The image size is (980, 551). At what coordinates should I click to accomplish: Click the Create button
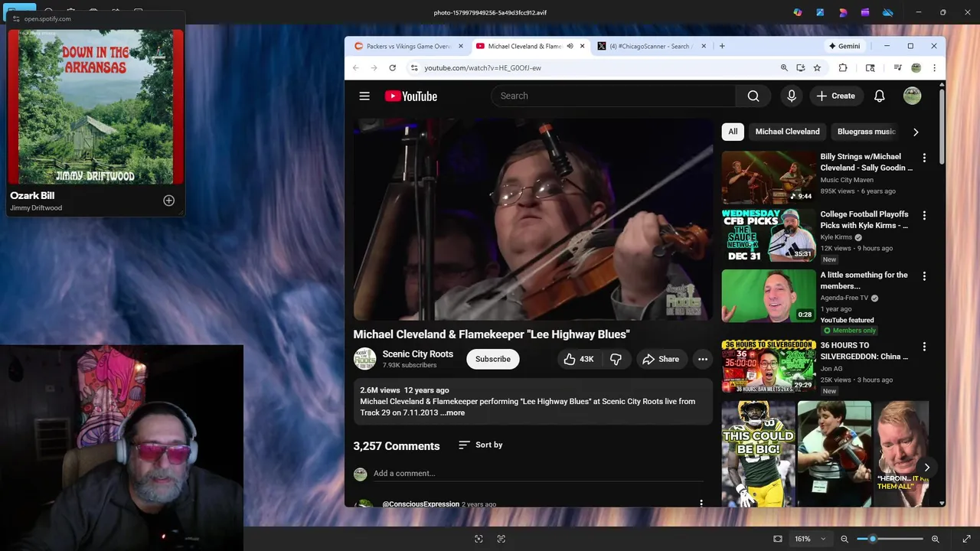[835, 96]
